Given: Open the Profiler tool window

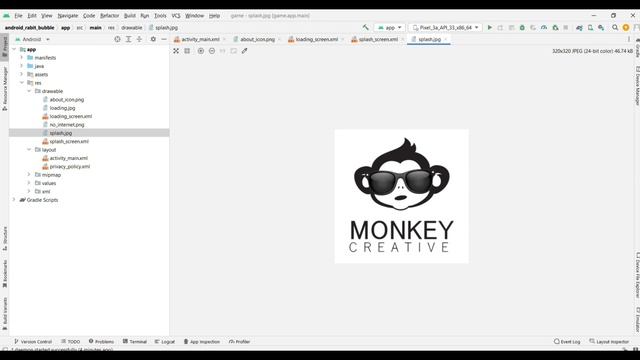Looking at the screenshot, I should coord(239,341).
